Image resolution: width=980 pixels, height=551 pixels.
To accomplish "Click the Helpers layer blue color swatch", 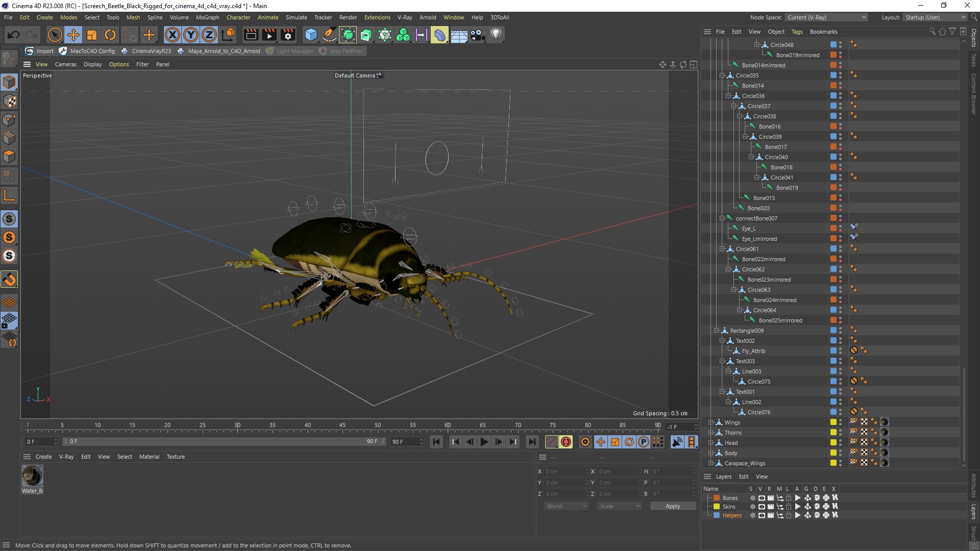I will [x=717, y=515].
